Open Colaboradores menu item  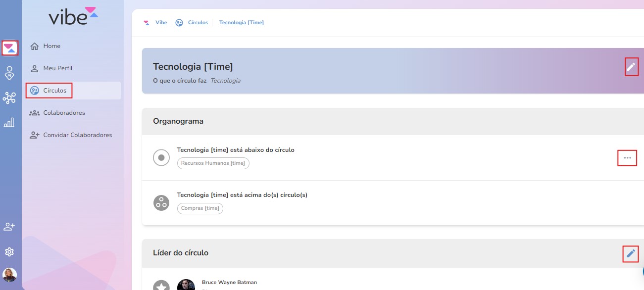73,113
